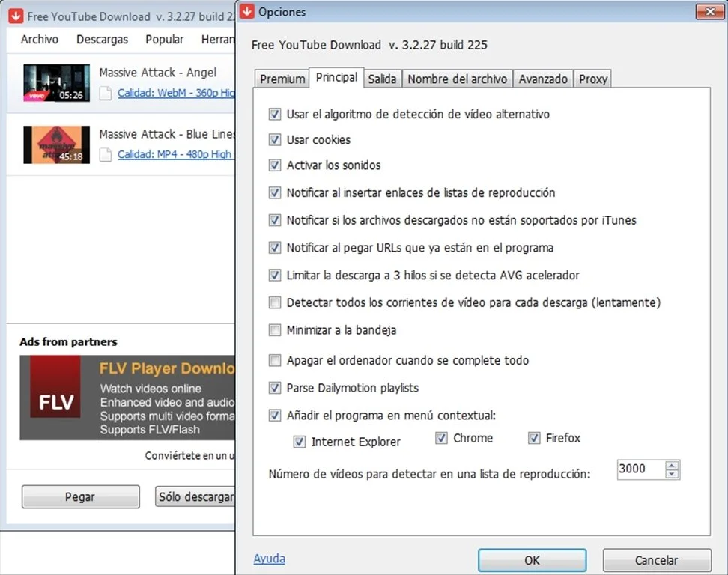Enable Detectar todos los corrientes de vídeo
Viewport: 728px width, 575px height.
[275, 302]
